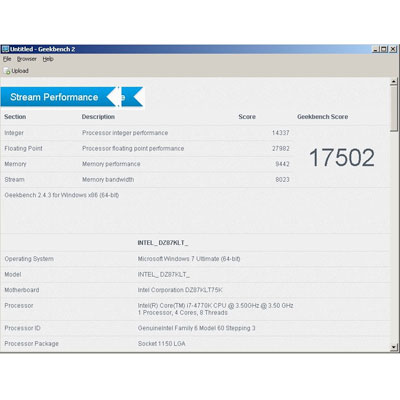Click the Processor label

19,305
